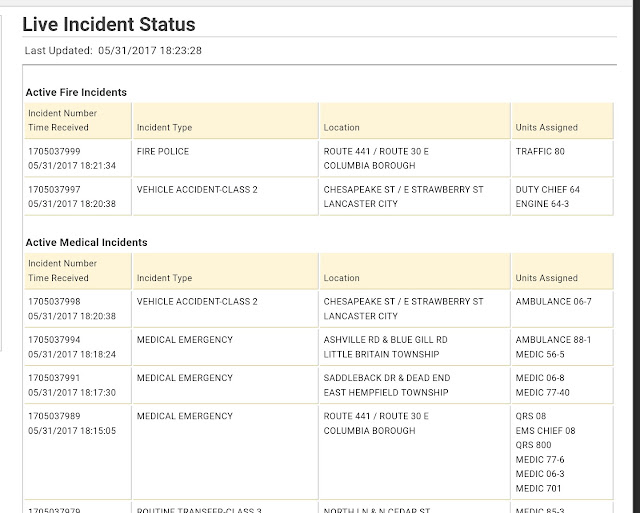Click Incident Type header in the Fire Incidents table
The height and width of the screenshot is (513, 640).
pos(164,128)
